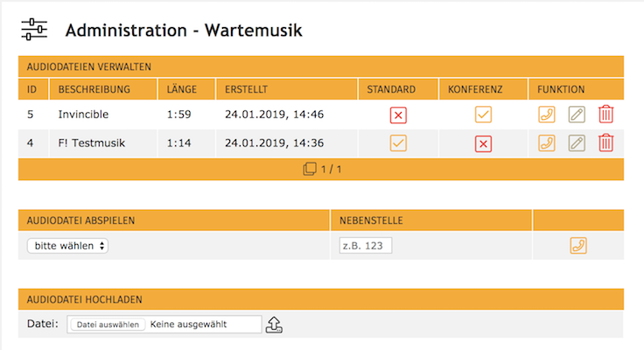Disable Standard for F! Testmusik
This screenshot has height=350, width=644.
pyautogui.click(x=398, y=143)
